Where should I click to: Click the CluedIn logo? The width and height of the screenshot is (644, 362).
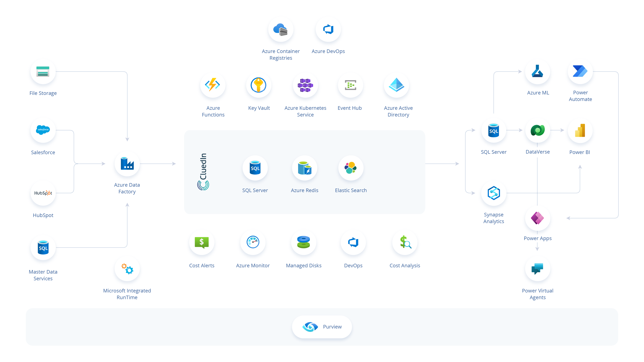point(203,172)
